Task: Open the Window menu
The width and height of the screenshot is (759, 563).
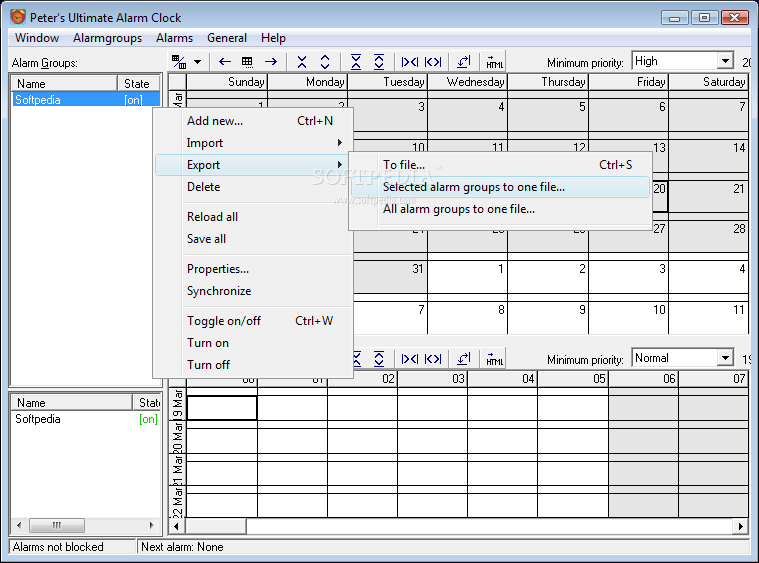Action: click(37, 38)
